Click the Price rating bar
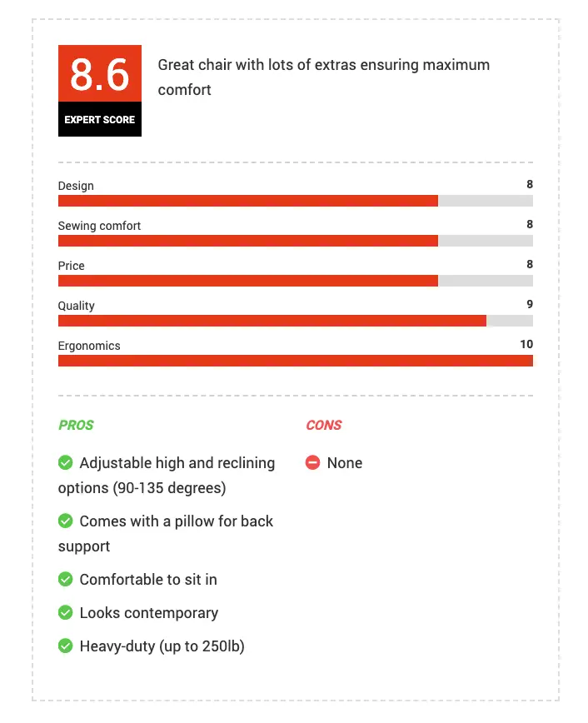Screen dimensions: 588x723 296,281
